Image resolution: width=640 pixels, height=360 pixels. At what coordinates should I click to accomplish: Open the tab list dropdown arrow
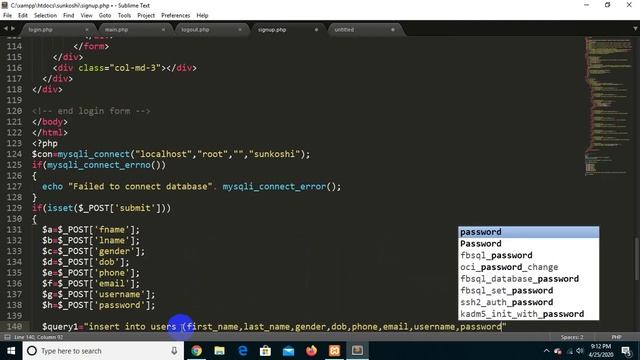pyautogui.click(x=635, y=29)
